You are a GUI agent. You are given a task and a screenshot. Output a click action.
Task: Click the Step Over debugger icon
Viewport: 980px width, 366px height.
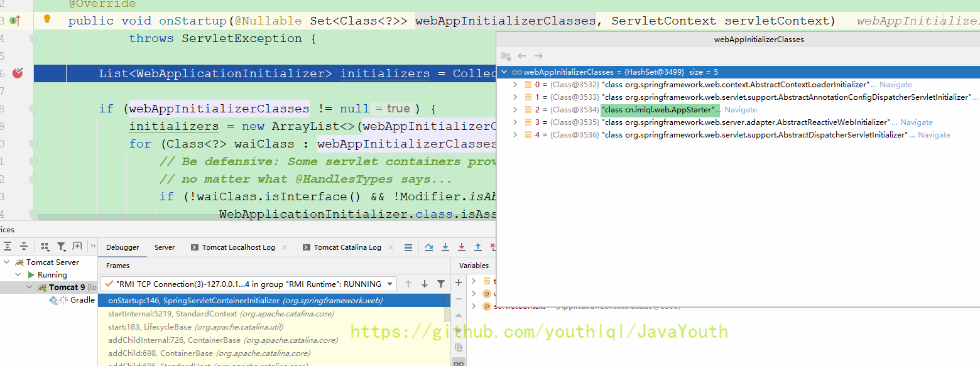[429, 247]
